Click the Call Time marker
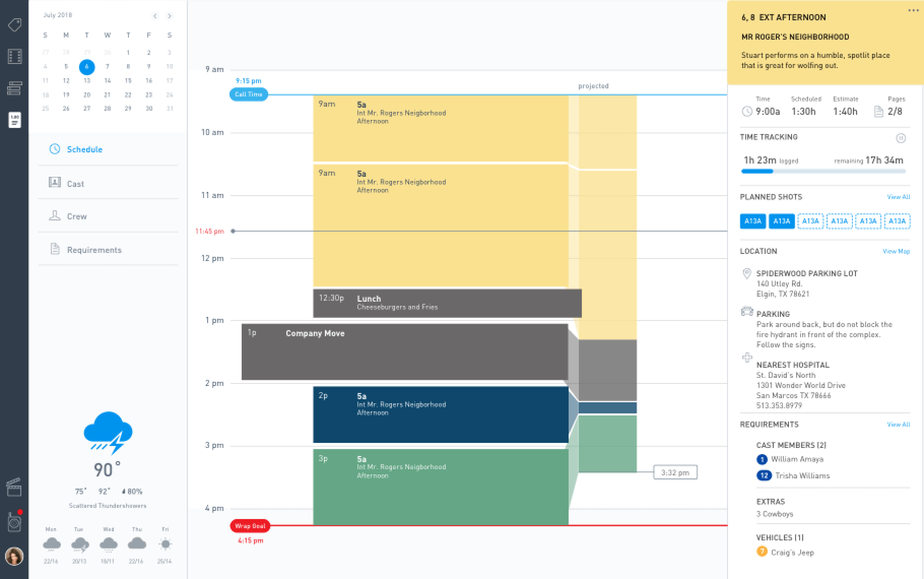 (x=249, y=94)
